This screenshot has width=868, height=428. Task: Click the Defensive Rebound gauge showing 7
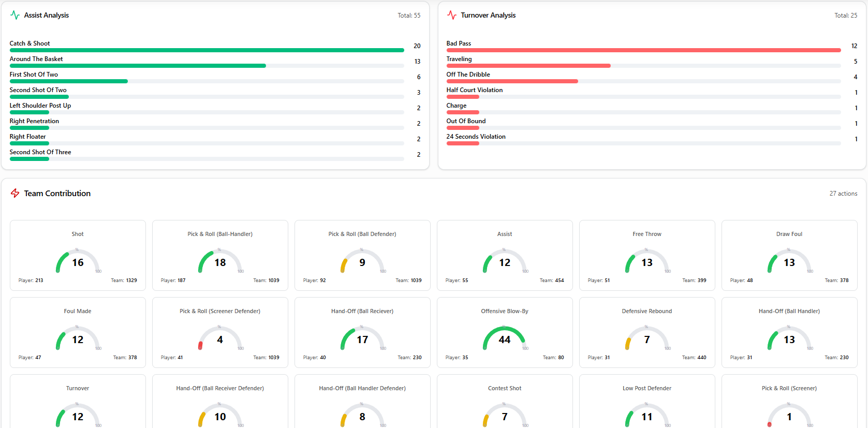(646, 338)
